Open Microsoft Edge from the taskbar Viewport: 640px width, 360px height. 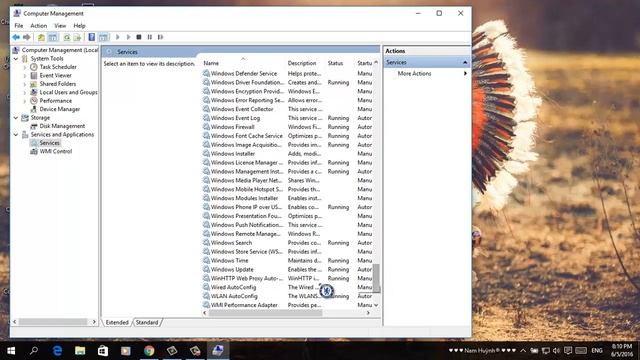(x=57, y=351)
